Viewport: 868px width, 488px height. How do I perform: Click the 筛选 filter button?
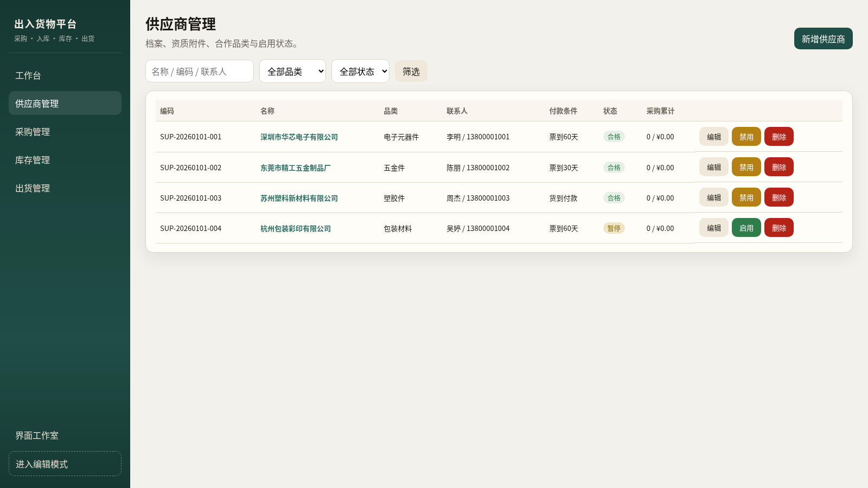coord(411,71)
